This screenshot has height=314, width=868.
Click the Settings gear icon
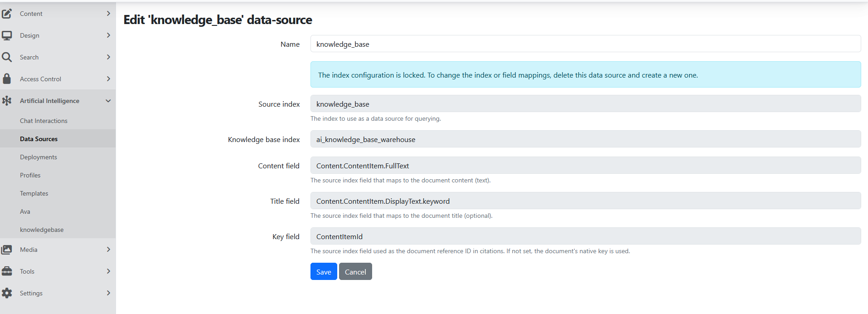[x=7, y=293]
